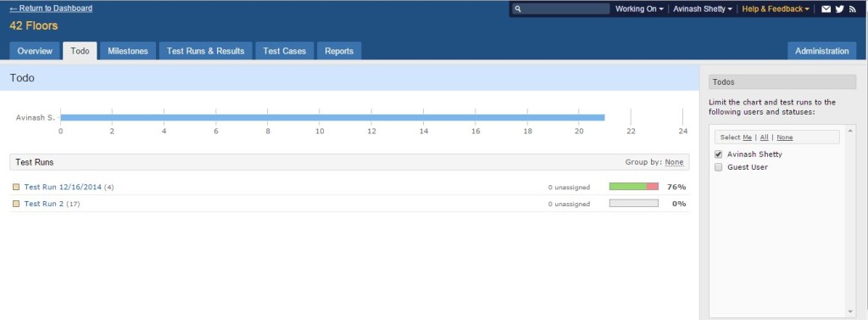The height and width of the screenshot is (320, 868).
Task: Click the 0% progress bar
Action: point(634,204)
